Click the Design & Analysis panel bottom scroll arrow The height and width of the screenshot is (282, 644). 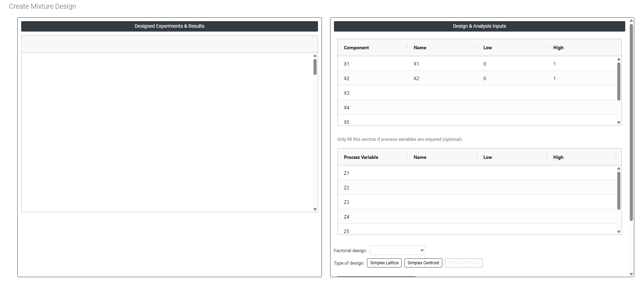click(x=631, y=274)
